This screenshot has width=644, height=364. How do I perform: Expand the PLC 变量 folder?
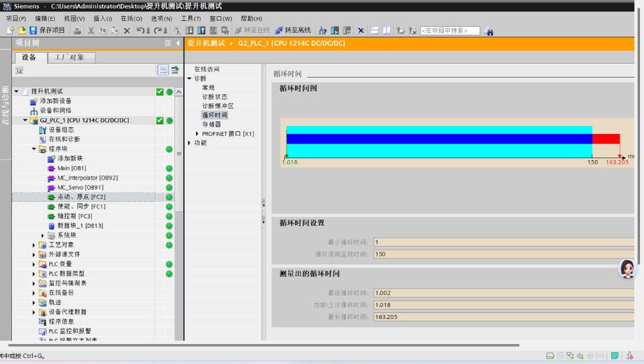tap(34, 264)
